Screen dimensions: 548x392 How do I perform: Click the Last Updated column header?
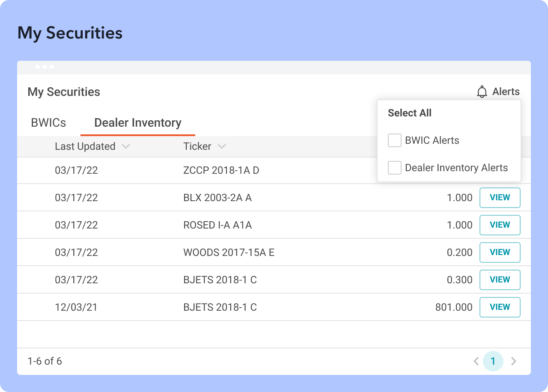[85, 146]
